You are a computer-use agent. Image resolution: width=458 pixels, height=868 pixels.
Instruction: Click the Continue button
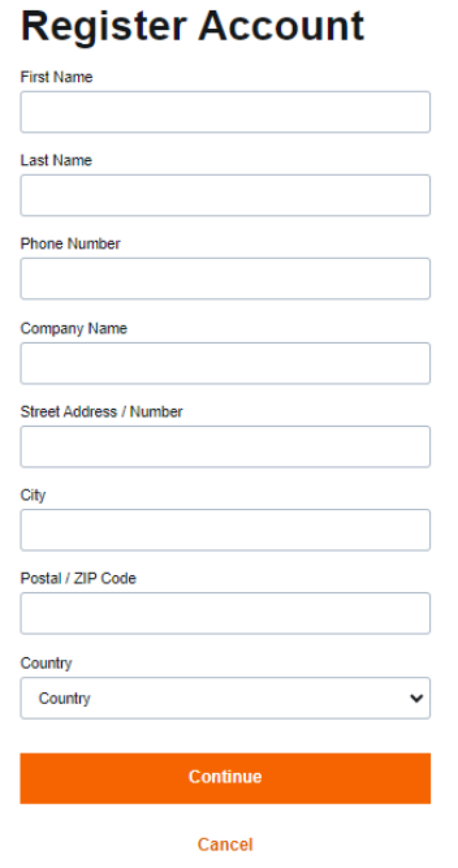(225, 777)
